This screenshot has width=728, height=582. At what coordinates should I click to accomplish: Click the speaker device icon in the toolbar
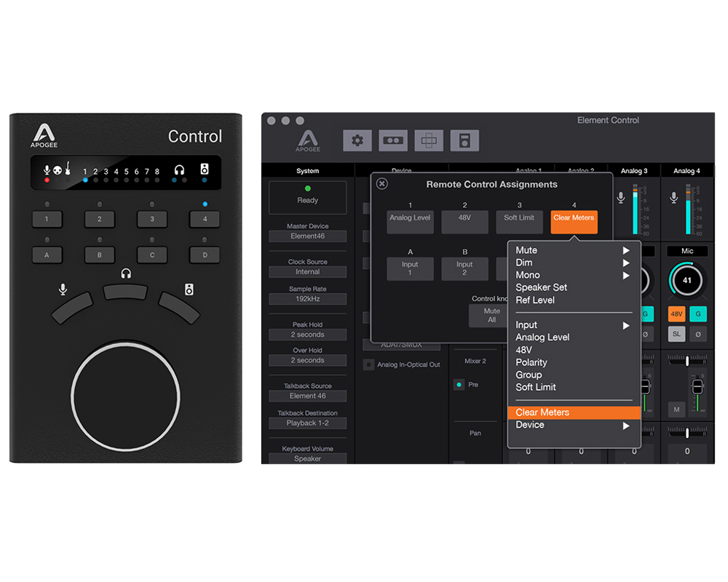[x=464, y=140]
